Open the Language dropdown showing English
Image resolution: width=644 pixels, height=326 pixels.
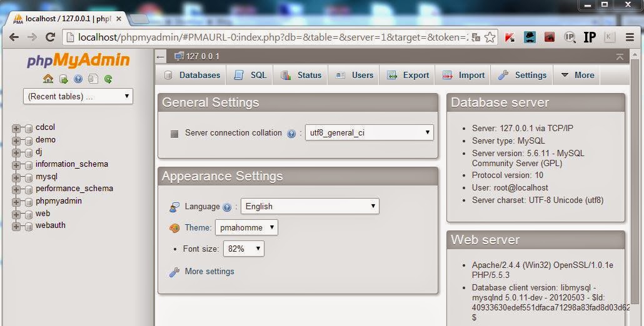(x=309, y=206)
